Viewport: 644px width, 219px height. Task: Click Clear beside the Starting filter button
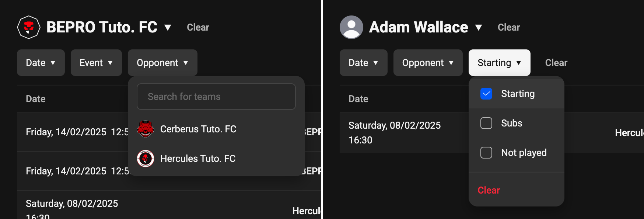[x=556, y=63]
